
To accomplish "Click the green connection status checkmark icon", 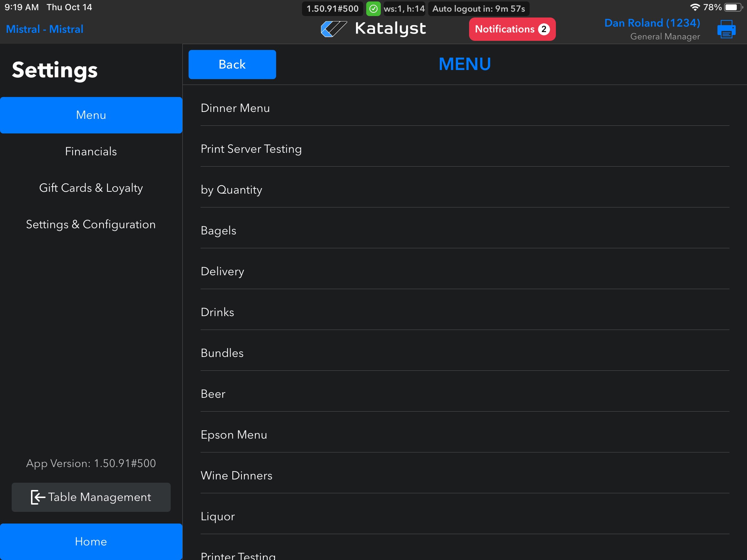I will tap(373, 9).
